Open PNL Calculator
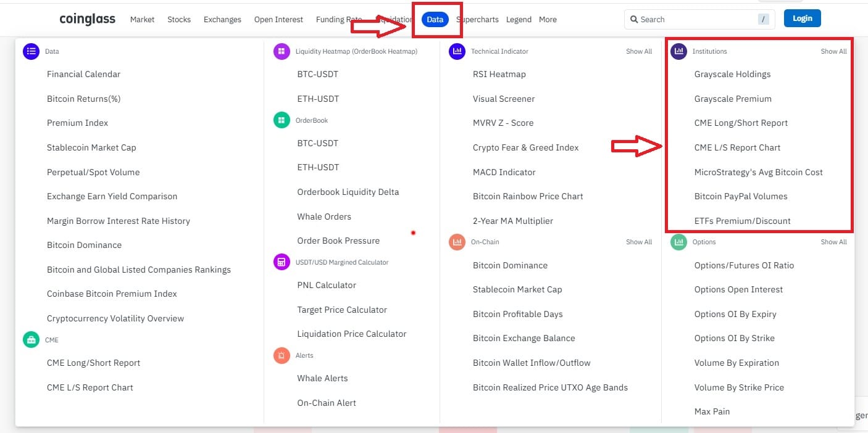Image resolution: width=868 pixels, height=433 pixels. point(327,285)
